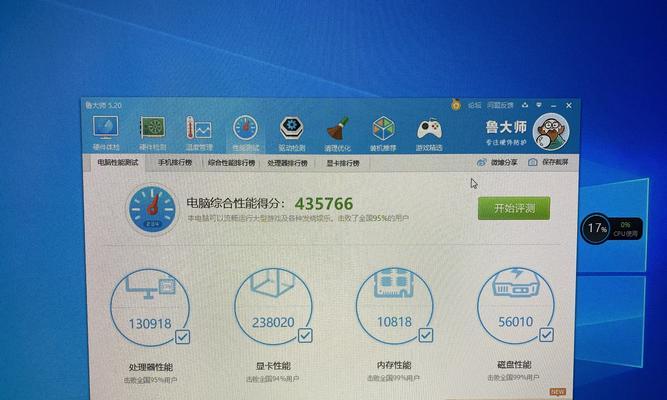Click the memory score 10818
The image size is (667, 400).
(394, 322)
